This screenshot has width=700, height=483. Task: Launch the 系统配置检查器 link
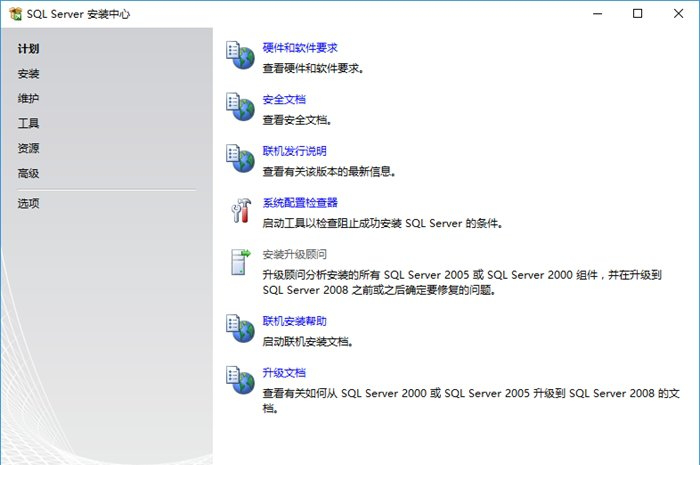[300, 203]
